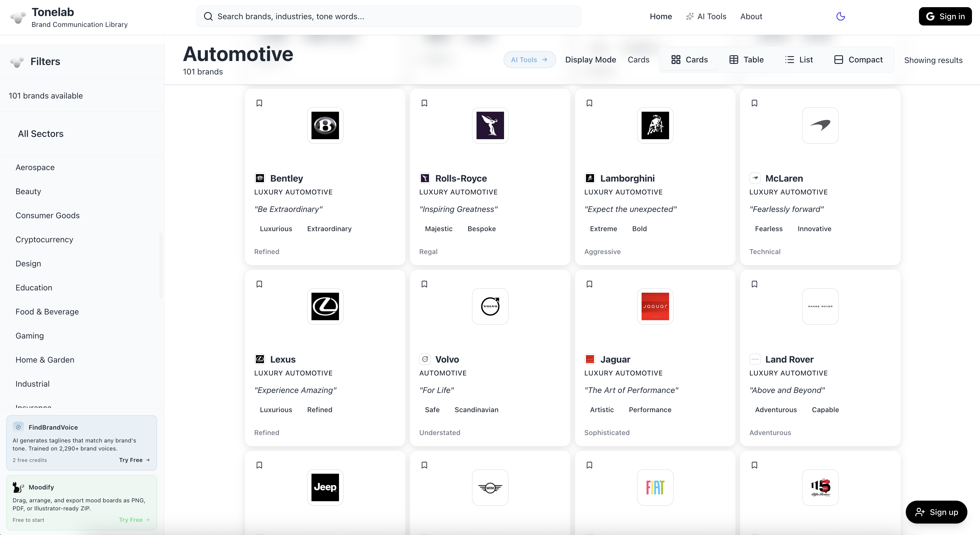Open the Lamborghini bull logo

656,125
